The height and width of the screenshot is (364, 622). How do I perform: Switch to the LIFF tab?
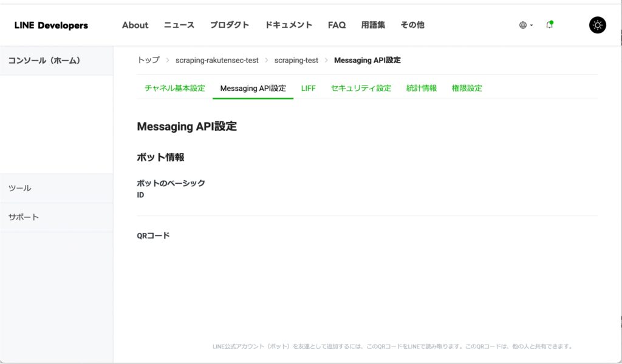(308, 88)
